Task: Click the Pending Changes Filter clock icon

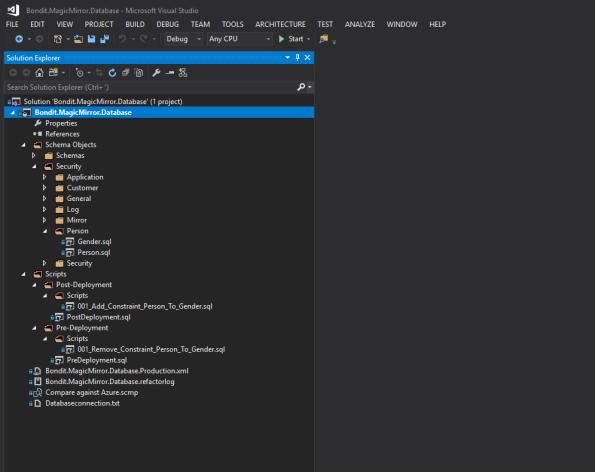Action: pyautogui.click(x=79, y=72)
